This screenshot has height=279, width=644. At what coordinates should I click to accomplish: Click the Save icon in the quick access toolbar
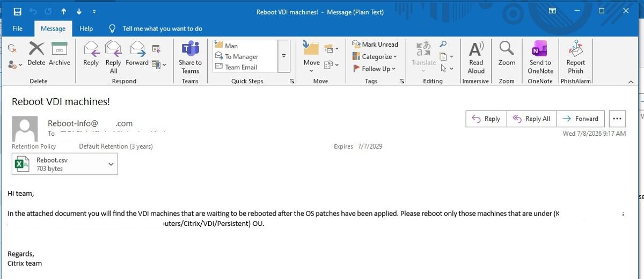tap(17, 11)
